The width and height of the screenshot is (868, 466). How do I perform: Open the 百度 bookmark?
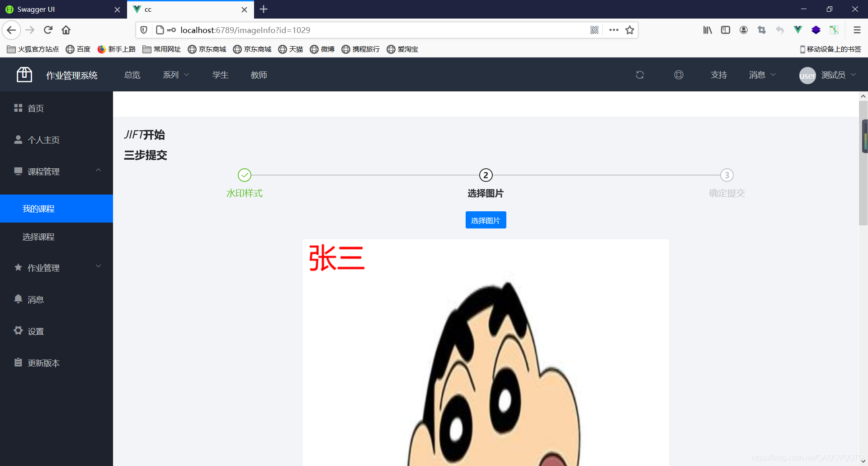78,49
